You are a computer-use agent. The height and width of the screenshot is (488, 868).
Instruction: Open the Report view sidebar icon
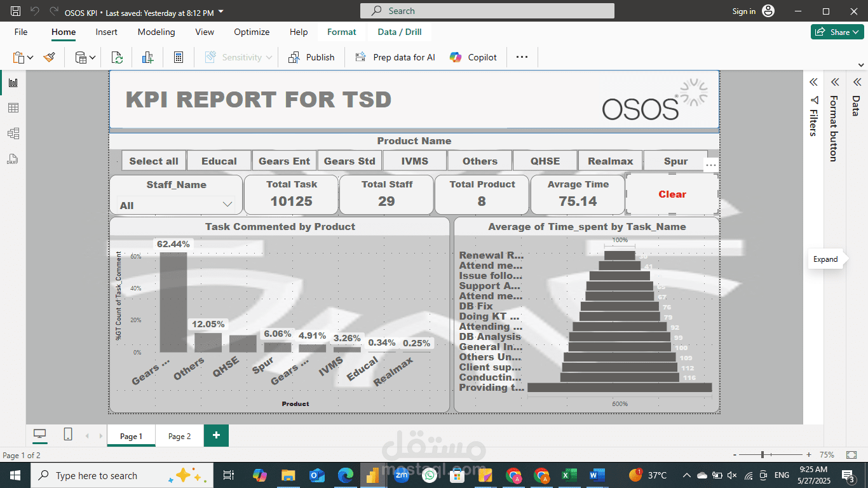tap(13, 83)
